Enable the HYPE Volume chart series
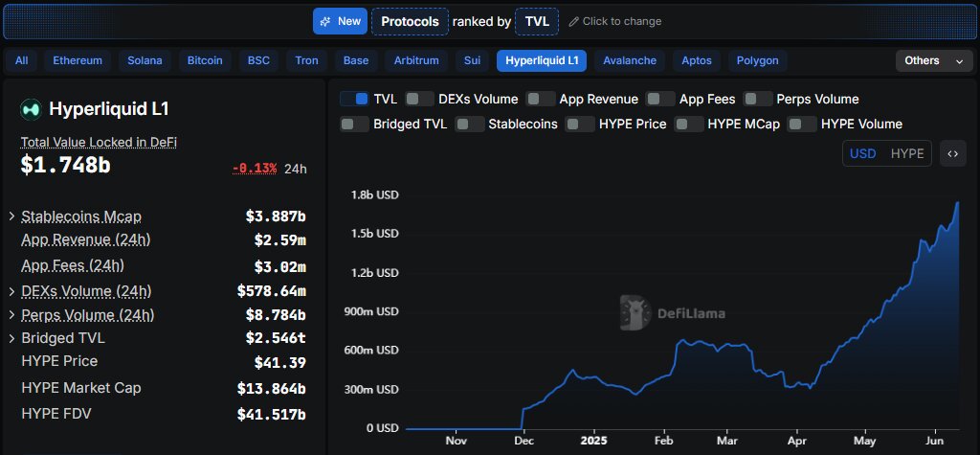The height and width of the screenshot is (455, 980). [802, 124]
